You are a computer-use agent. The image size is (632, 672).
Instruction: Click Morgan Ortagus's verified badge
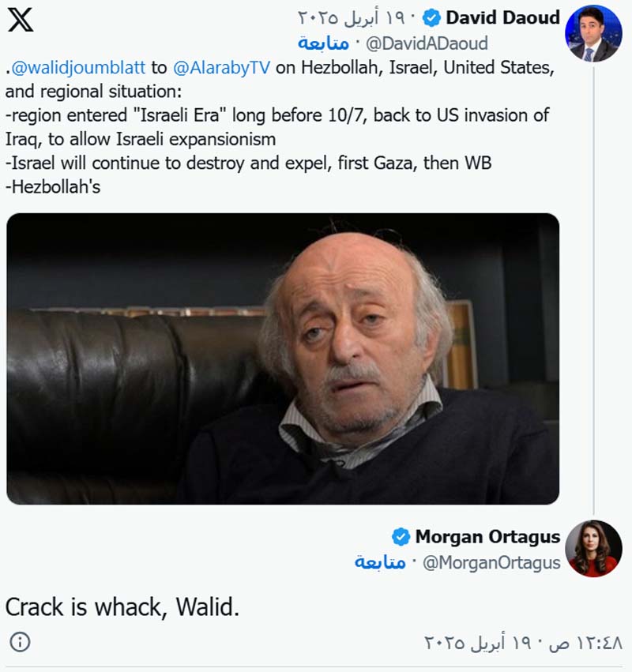point(401,537)
